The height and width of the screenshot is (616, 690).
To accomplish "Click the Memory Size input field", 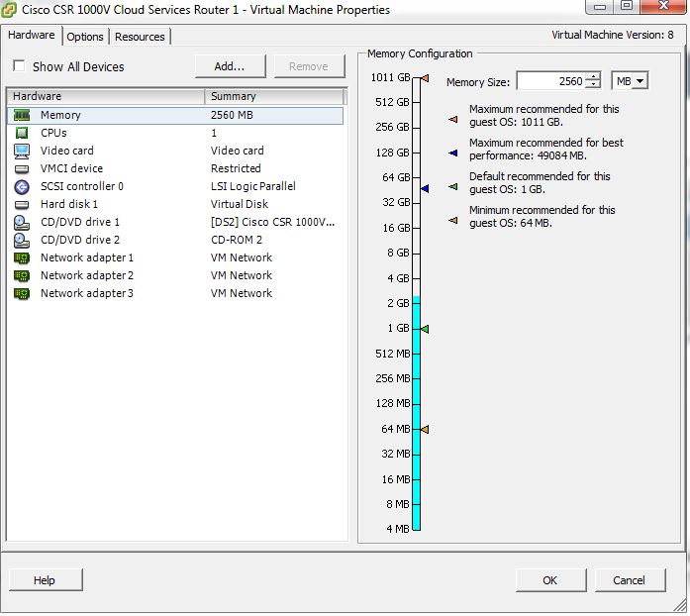I will 552,81.
